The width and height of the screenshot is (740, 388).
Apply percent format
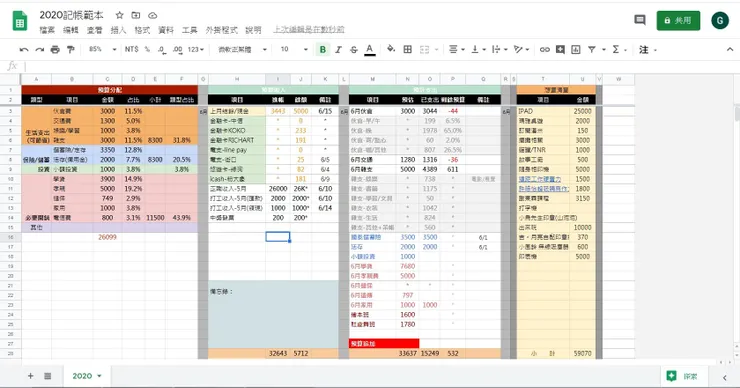point(147,49)
